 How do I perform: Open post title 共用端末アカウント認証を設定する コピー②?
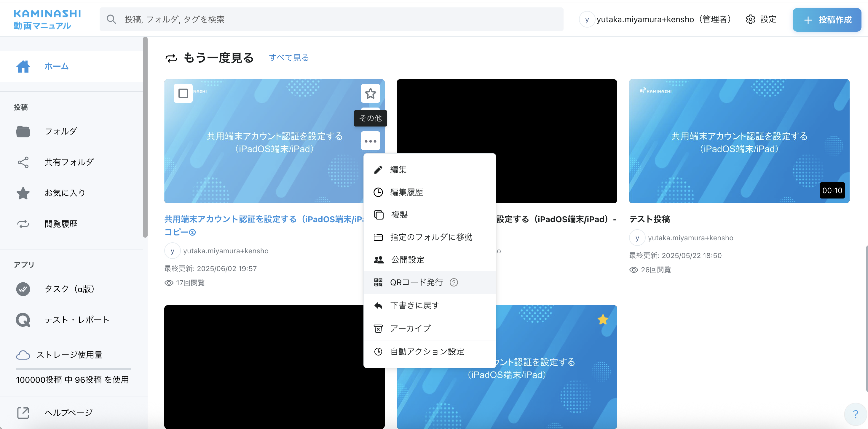coord(264,226)
